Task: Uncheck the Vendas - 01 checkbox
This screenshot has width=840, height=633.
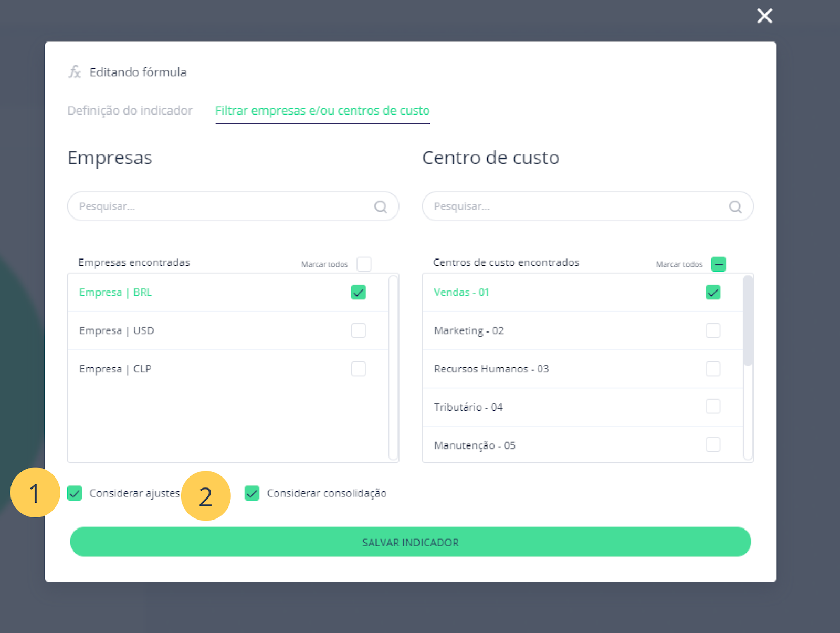Action: point(713,292)
